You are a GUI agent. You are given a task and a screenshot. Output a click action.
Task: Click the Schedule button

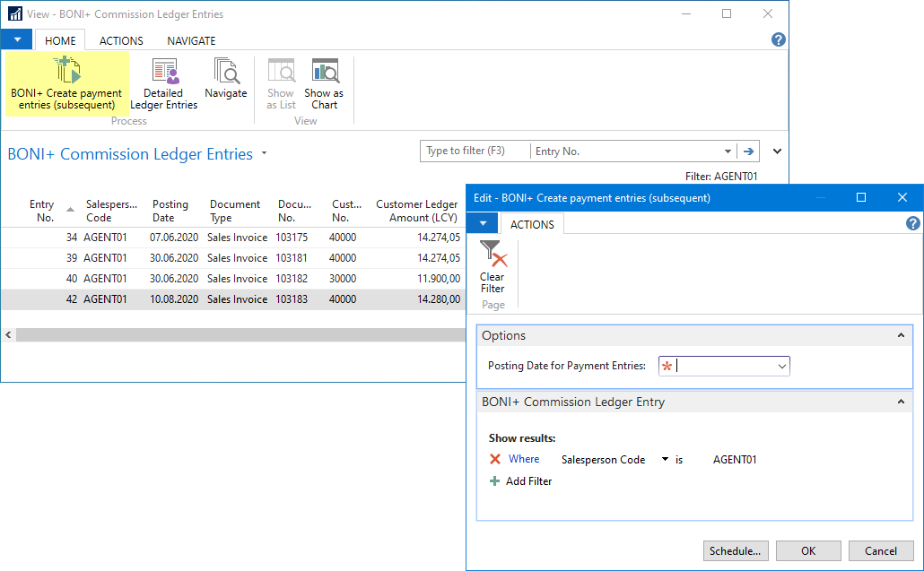[x=736, y=550]
